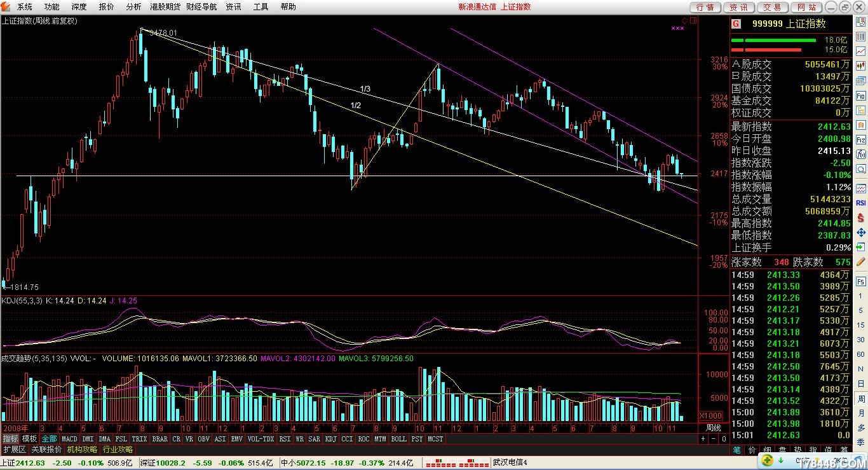The image size is (868, 470).
Task: Click the 武汉电信4 server label in status bar
Action: [x=510, y=462]
